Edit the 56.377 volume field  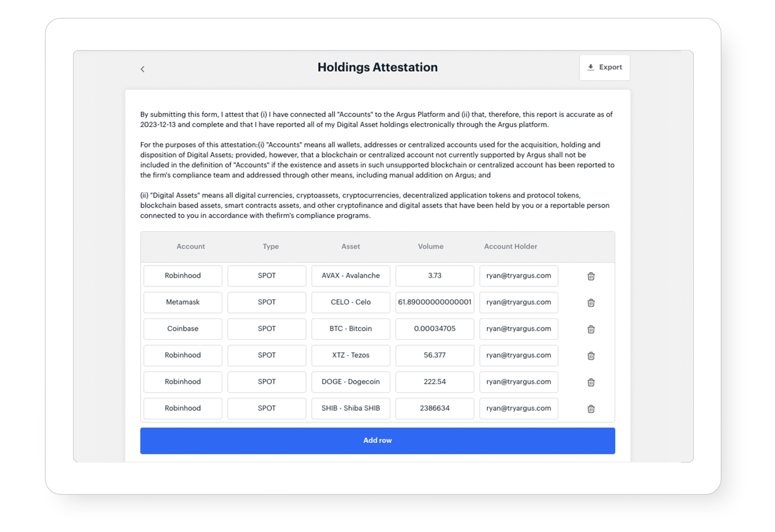434,355
